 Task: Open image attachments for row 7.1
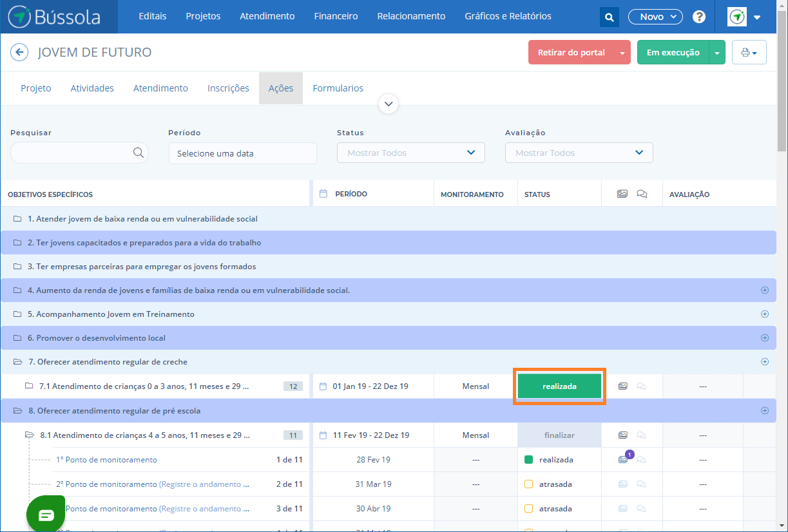pos(622,386)
